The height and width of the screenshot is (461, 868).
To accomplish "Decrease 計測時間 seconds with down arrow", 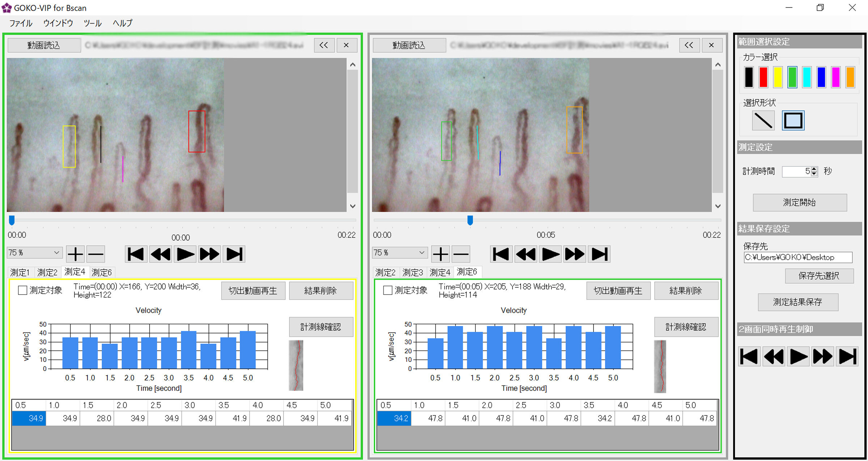I will [814, 174].
